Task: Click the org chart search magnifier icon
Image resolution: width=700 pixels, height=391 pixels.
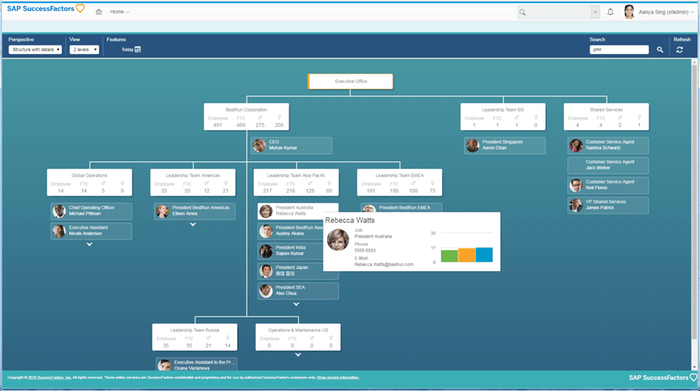Action: 660,50
